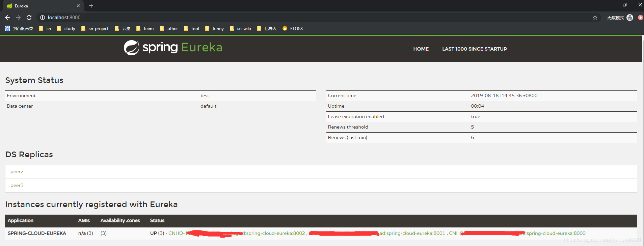
Task: Open the sn-wiki bookmark folder
Action: pos(240,28)
